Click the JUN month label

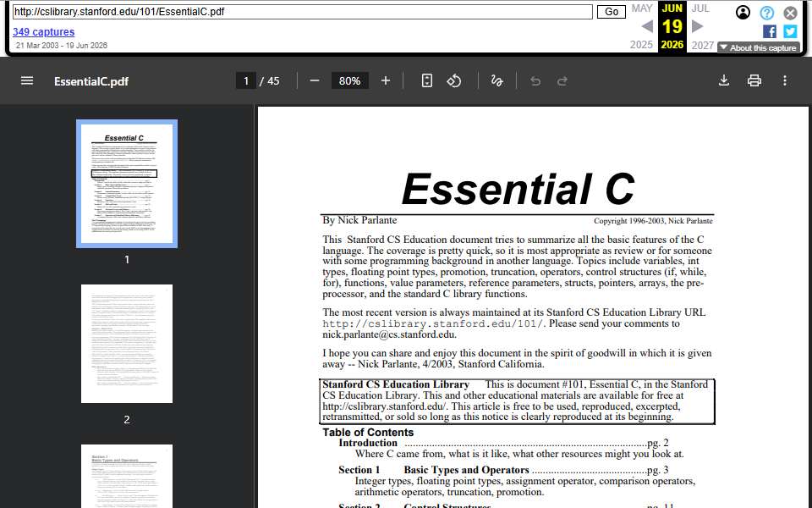(672, 8)
